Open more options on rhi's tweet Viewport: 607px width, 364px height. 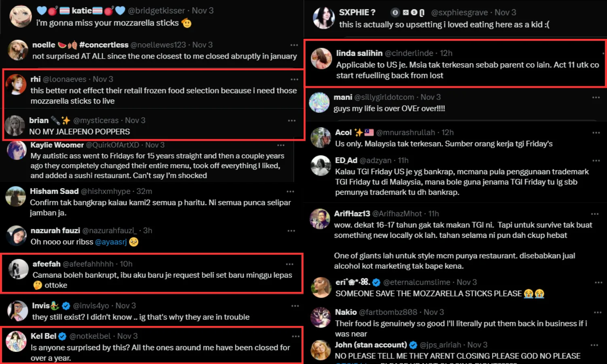click(x=294, y=79)
